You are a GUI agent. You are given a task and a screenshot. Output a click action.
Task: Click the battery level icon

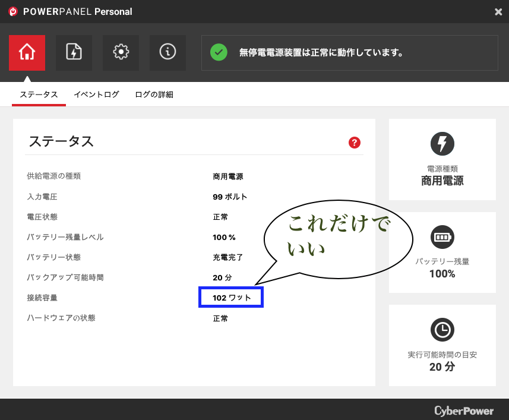click(442, 237)
